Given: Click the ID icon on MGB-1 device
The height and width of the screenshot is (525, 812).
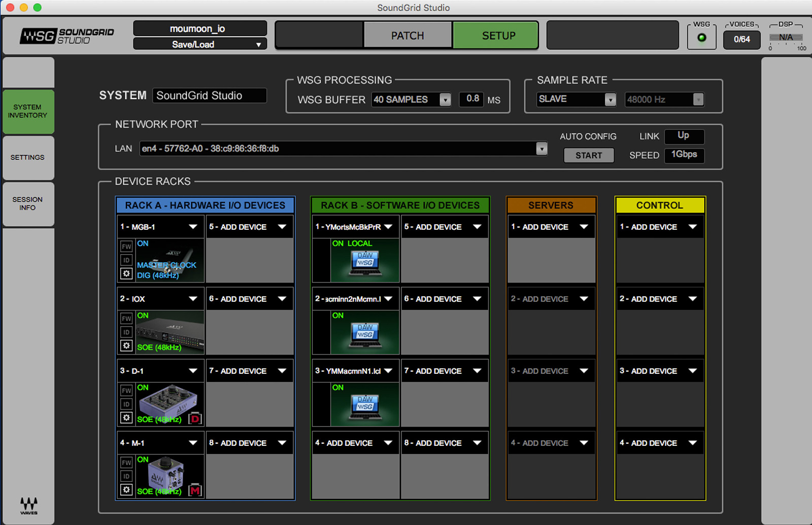Looking at the screenshot, I should pos(126,260).
